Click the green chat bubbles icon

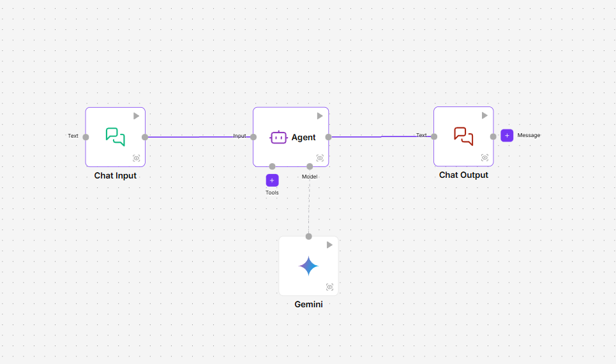(116, 136)
